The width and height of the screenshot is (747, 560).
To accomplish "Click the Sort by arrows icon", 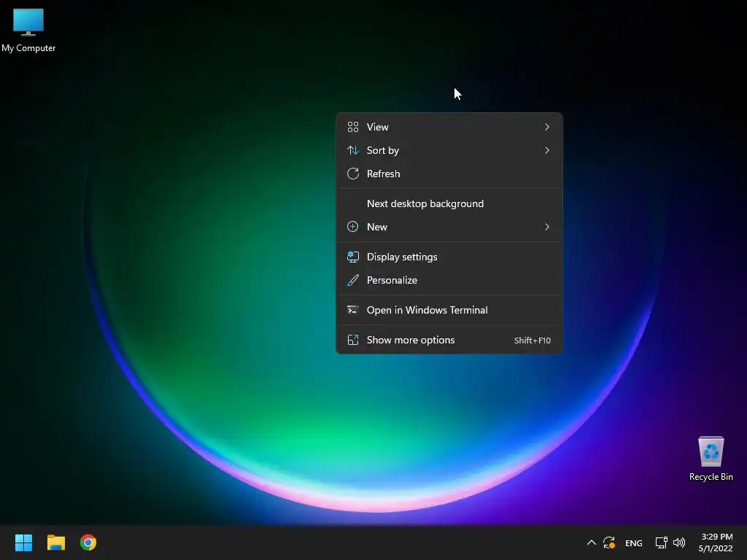I will click(x=353, y=150).
